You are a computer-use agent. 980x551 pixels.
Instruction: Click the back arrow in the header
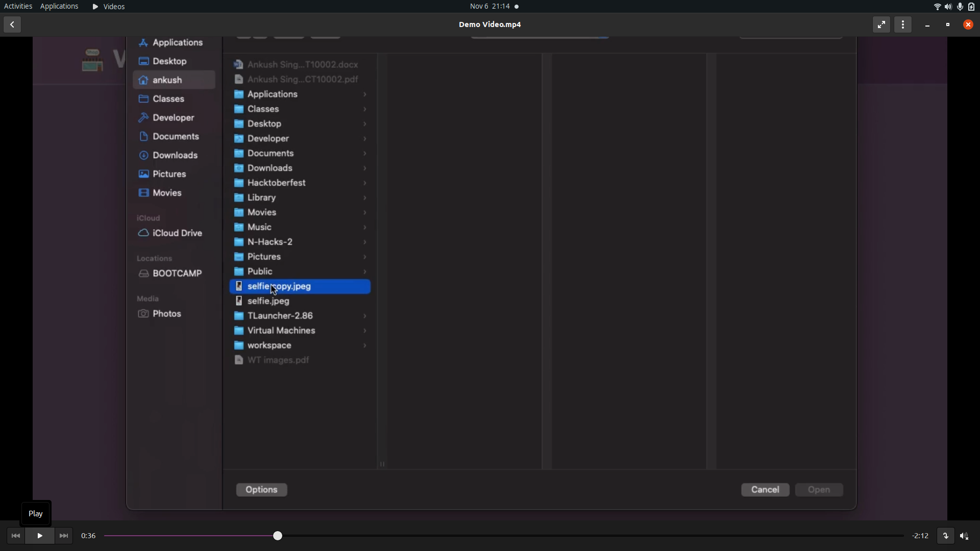(12, 24)
